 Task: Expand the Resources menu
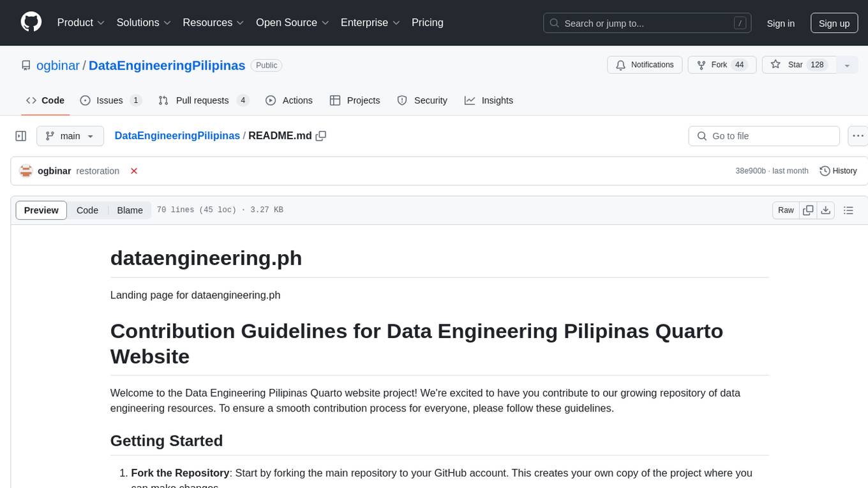pos(214,22)
